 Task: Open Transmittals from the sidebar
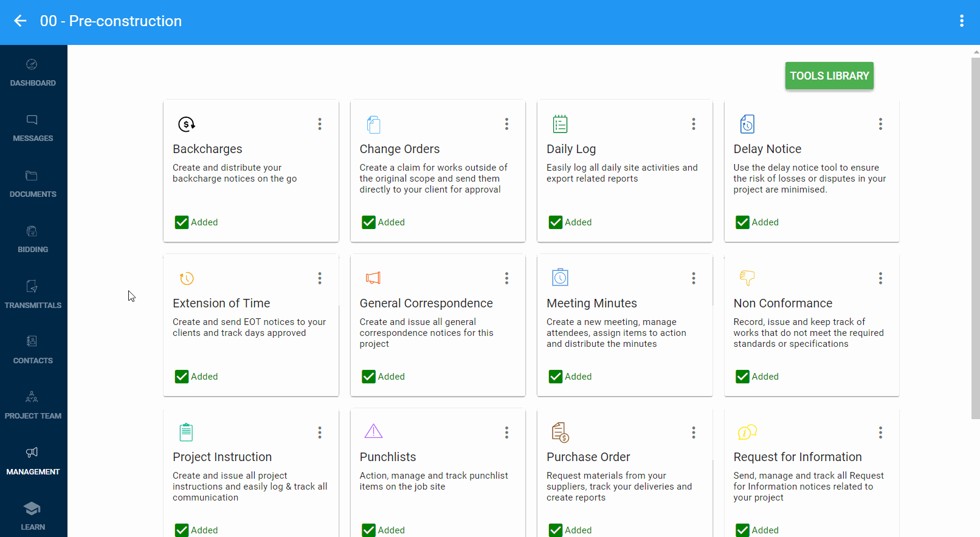(33, 295)
